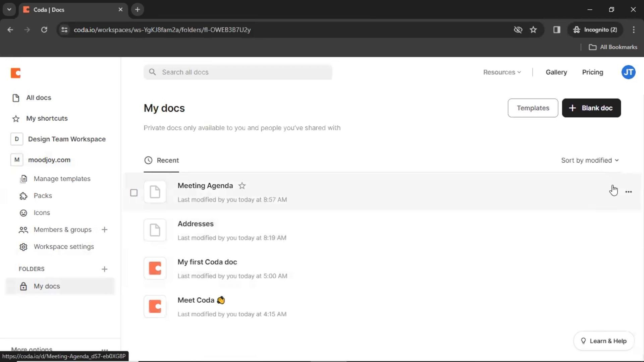644x362 pixels.
Task: Click the Coda logo in the sidebar
Action: 15,73
